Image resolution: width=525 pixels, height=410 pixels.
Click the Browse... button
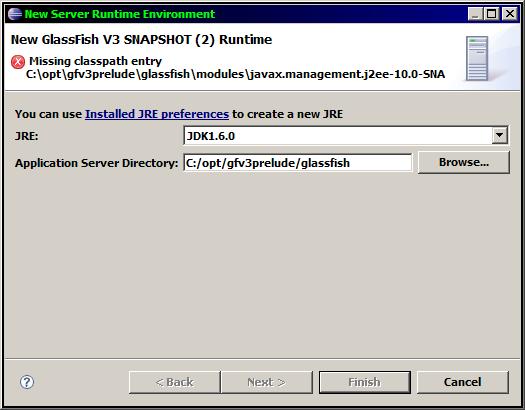tap(464, 162)
